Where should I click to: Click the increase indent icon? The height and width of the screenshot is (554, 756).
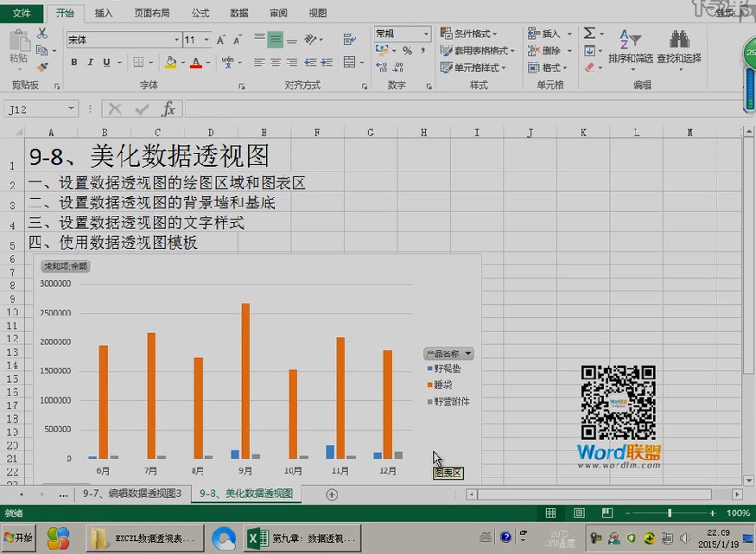(327, 62)
